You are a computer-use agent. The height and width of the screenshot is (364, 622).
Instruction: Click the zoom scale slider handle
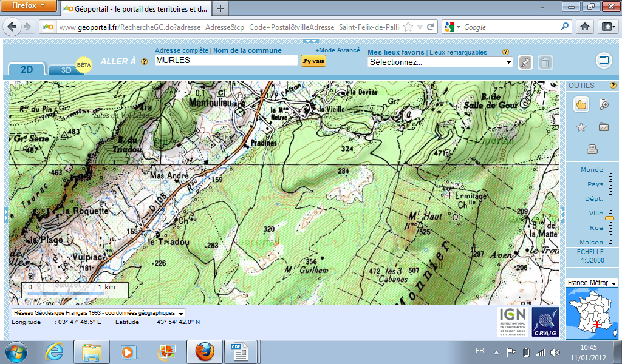610,218
